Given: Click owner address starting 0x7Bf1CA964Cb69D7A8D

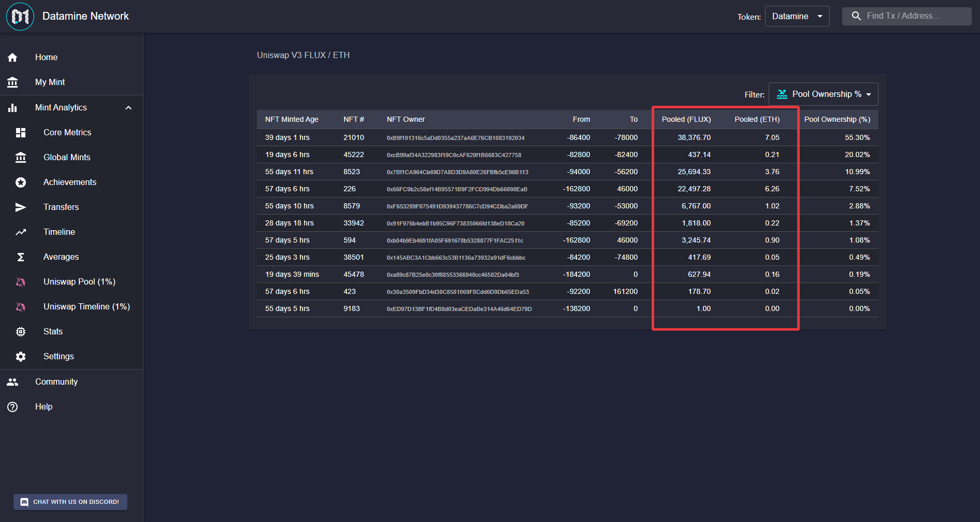Looking at the screenshot, I should tap(457, 173).
